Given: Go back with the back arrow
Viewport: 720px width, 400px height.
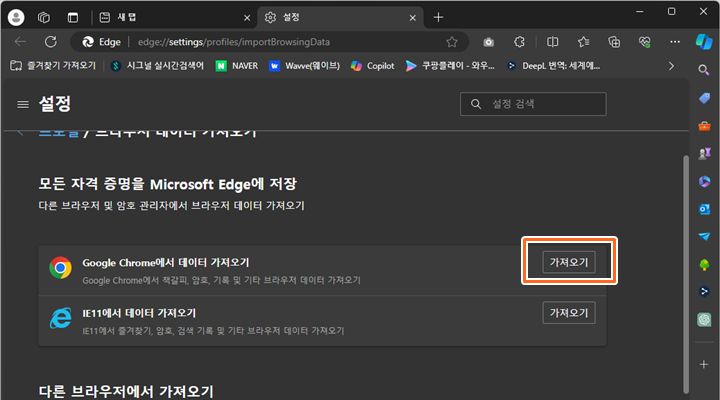Looking at the screenshot, I should [x=20, y=42].
